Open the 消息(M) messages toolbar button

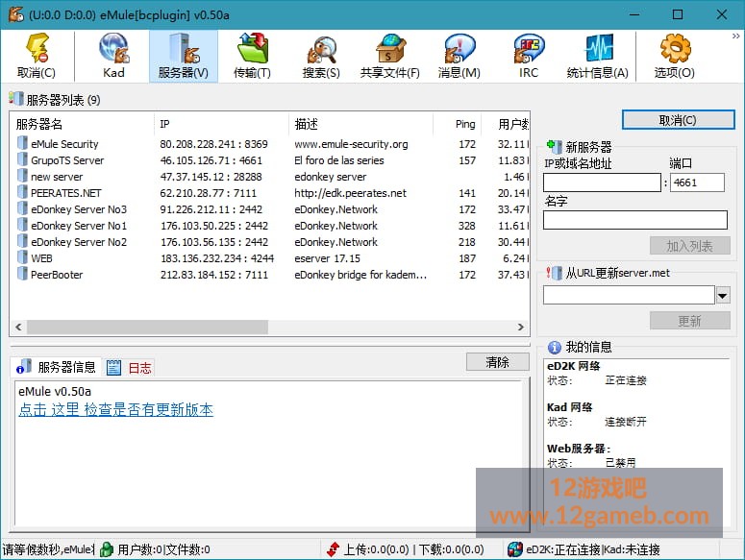[459, 56]
